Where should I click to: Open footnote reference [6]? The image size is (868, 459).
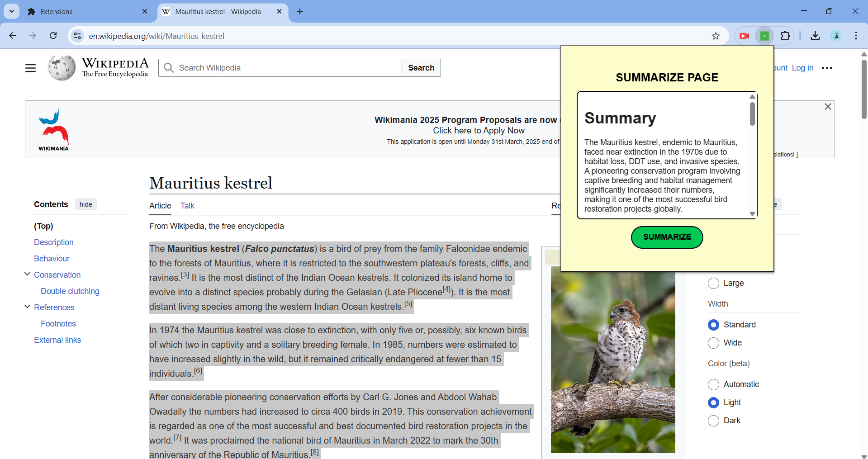coord(198,370)
